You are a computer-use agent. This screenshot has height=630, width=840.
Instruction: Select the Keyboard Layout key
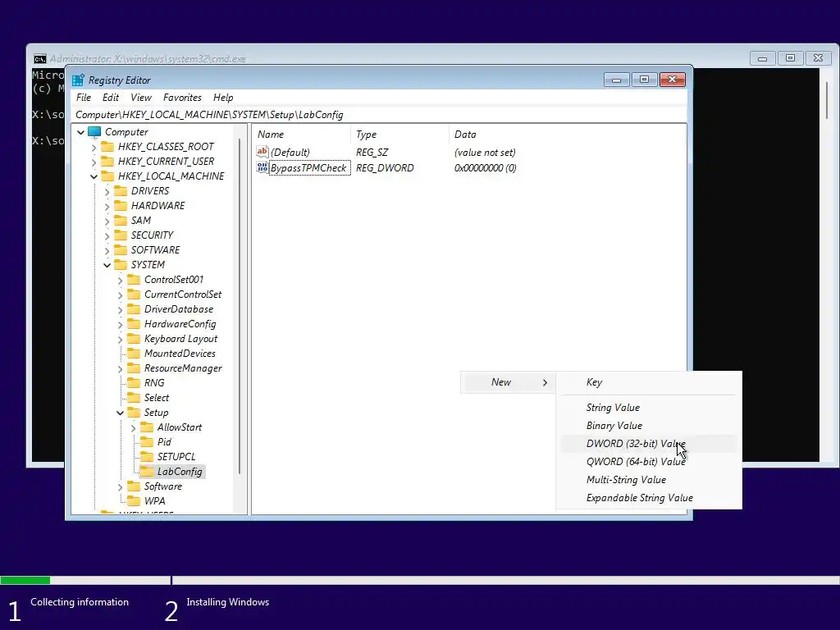tap(180, 339)
